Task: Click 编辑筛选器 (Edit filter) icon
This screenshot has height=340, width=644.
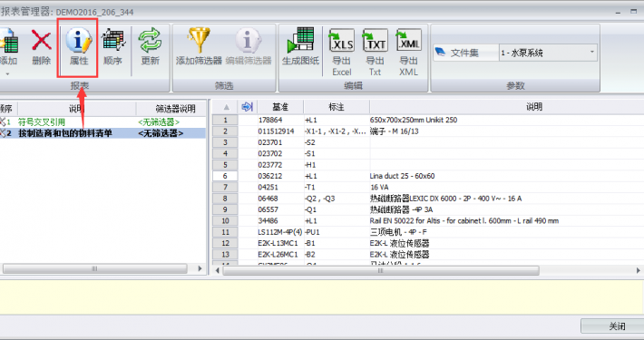Action: click(x=248, y=40)
